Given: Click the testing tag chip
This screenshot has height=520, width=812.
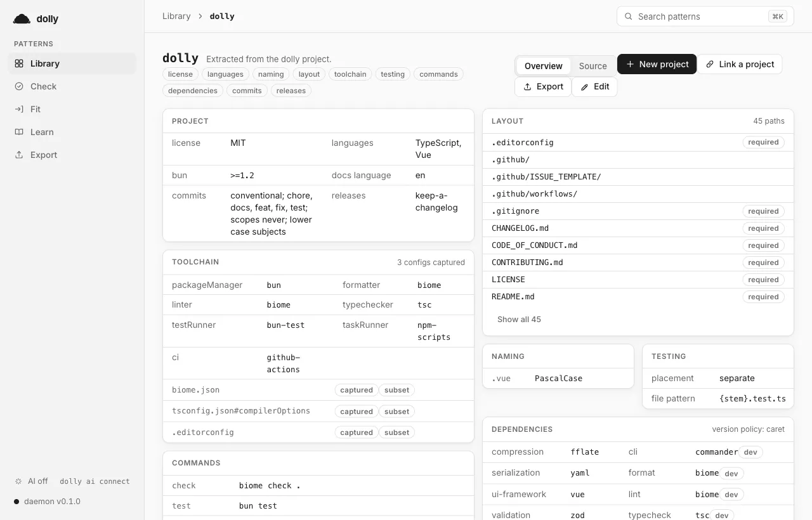Looking at the screenshot, I should 393,74.
